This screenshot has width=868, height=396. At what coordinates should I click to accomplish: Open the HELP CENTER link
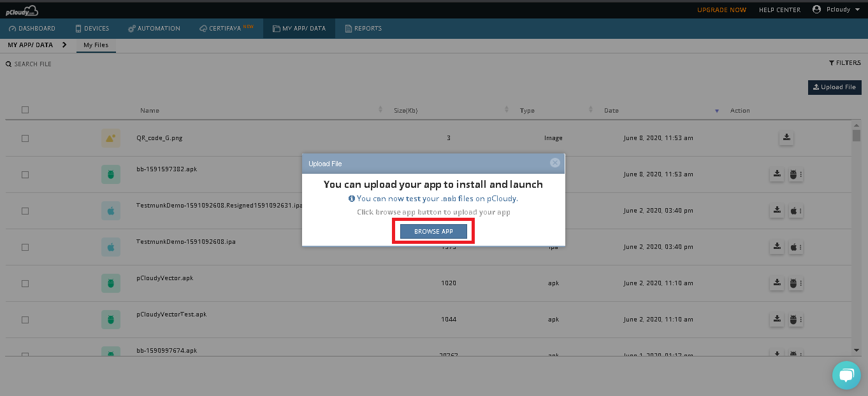[779, 10]
